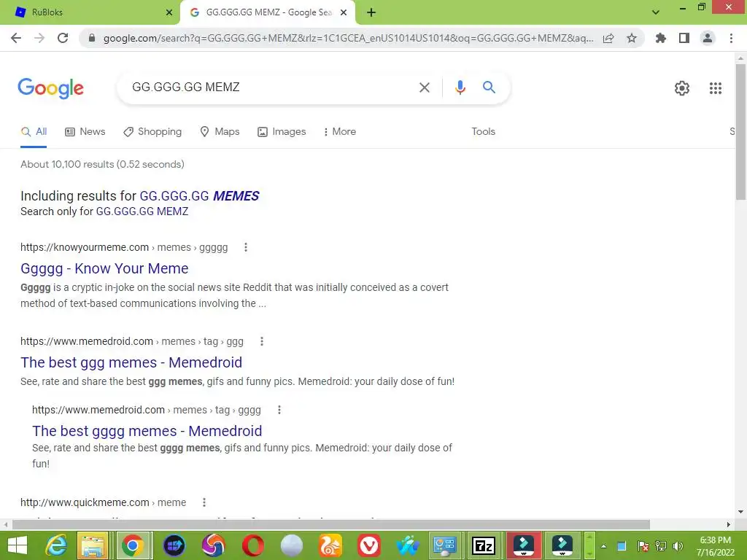Open Chrome's three-dot menu
The image size is (747, 560).
[731, 38]
